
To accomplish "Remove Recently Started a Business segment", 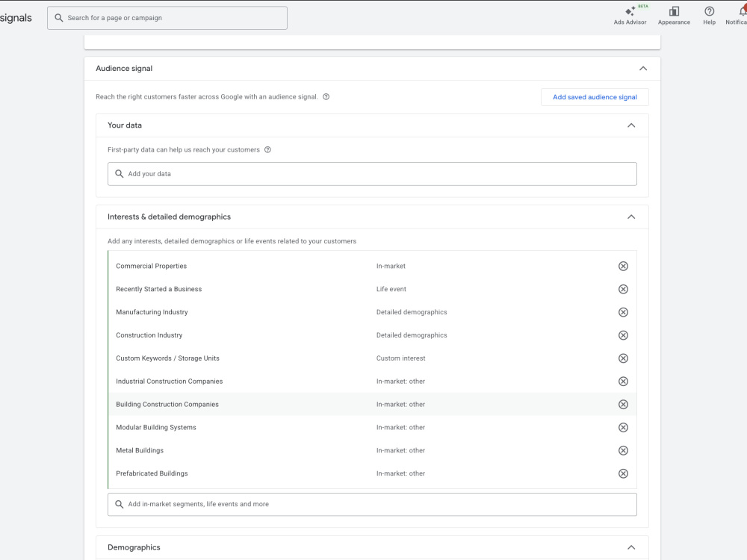I will [623, 289].
